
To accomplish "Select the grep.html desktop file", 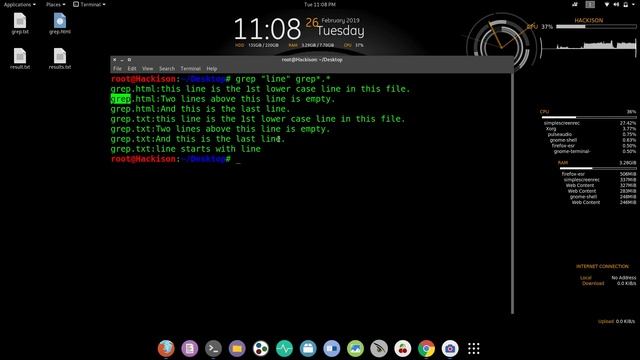I will click(x=60, y=24).
